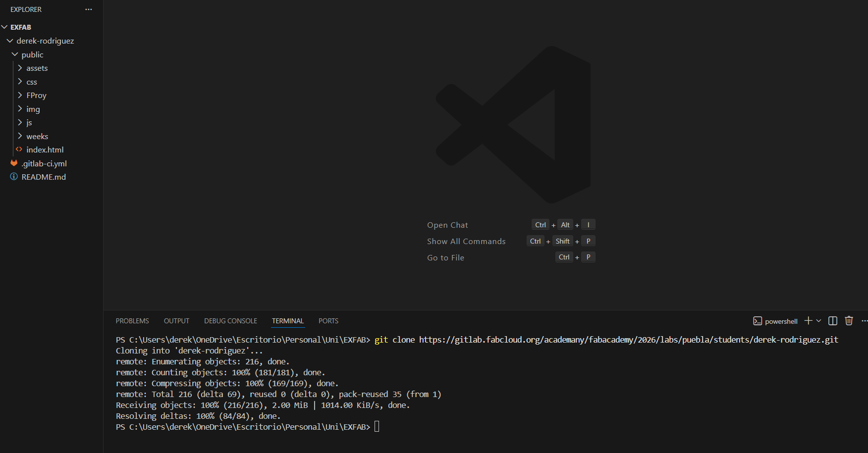Expand the FProy folder
The width and height of the screenshot is (868, 453).
point(36,95)
